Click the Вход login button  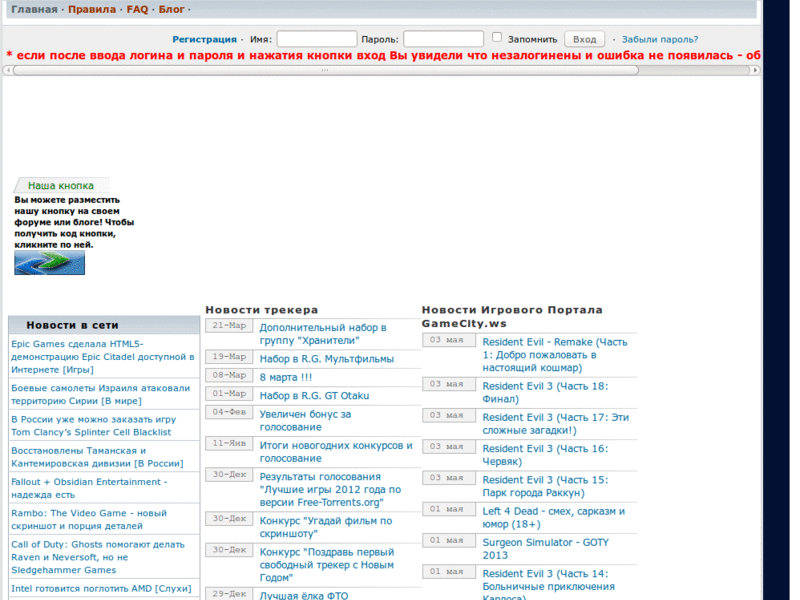pyautogui.click(x=584, y=39)
